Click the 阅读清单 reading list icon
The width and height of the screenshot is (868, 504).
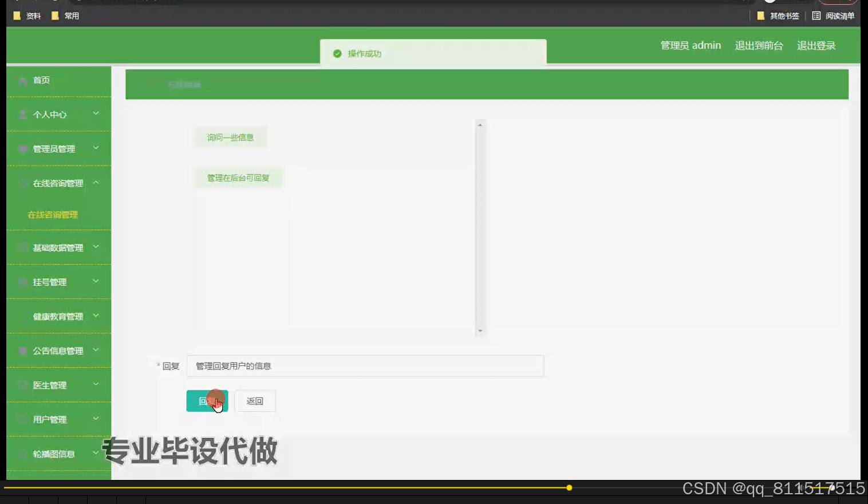[x=816, y=15]
